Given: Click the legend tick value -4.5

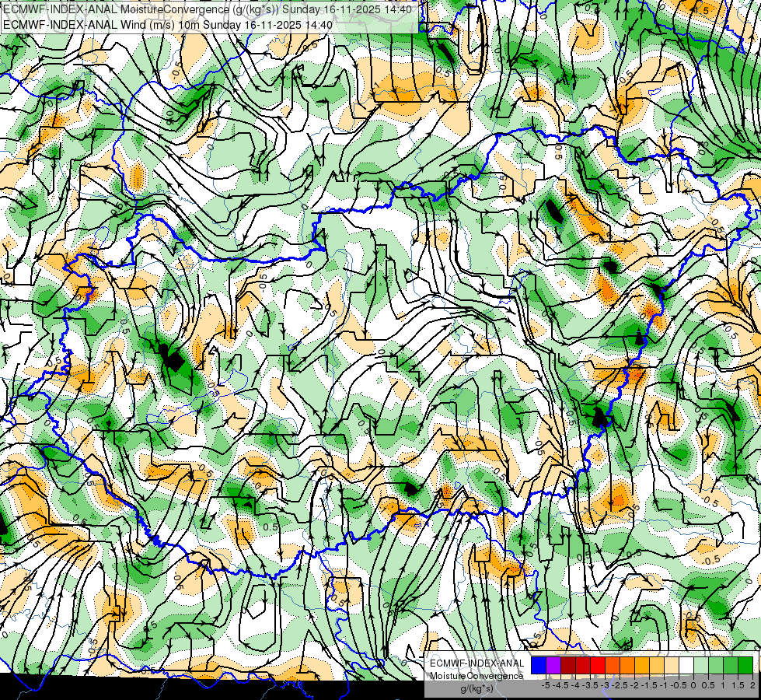Looking at the screenshot, I should (x=560, y=685).
